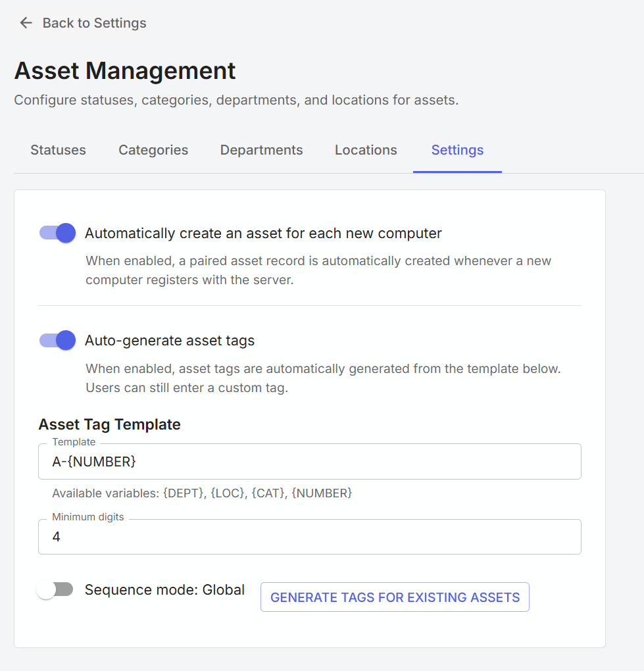Viewport: 644px width, 671px height.
Task: Click the back arrow icon
Action: click(x=26, y=23)
